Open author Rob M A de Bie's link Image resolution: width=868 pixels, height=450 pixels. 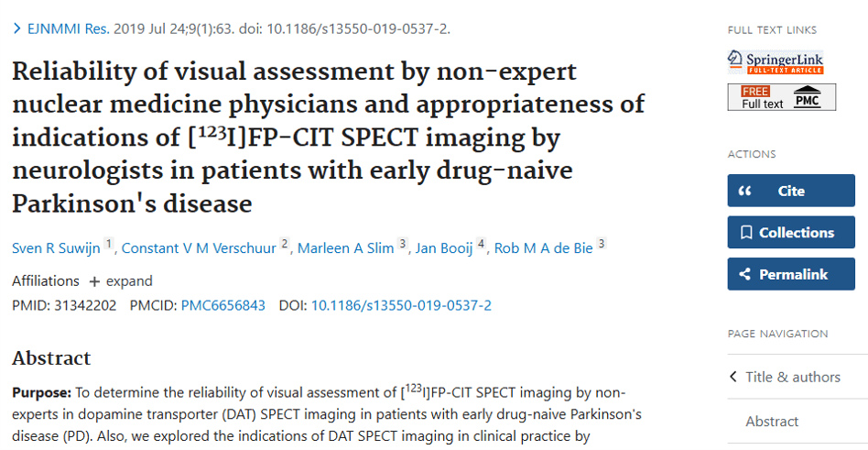[544, 248]
